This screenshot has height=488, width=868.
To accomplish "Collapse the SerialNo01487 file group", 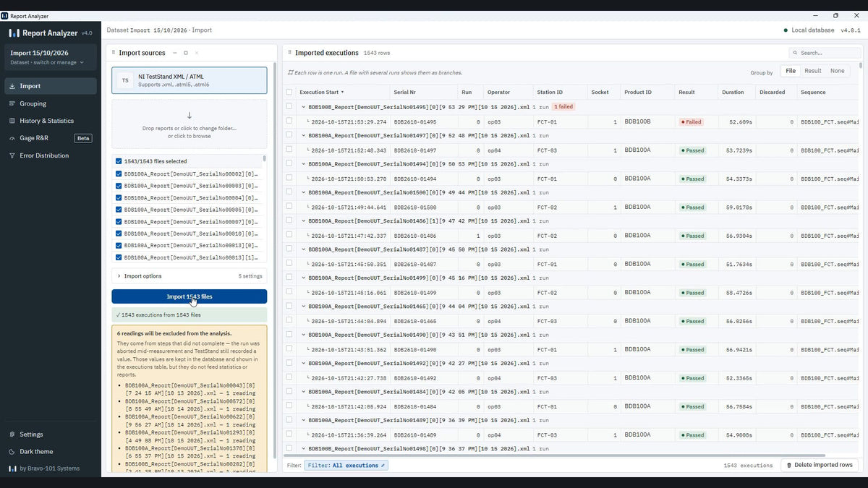I will [304, 249].
